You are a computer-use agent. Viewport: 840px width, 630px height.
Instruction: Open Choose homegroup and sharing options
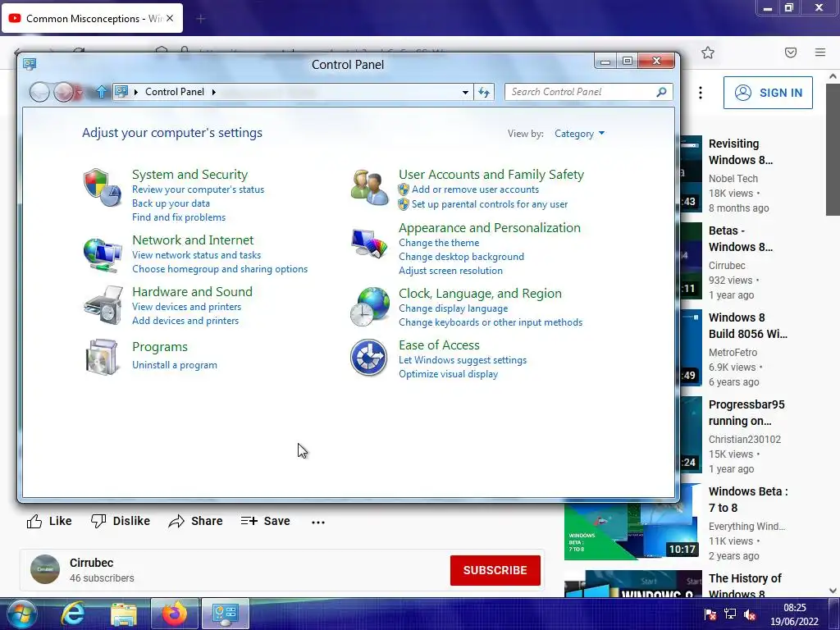(220, 269)
